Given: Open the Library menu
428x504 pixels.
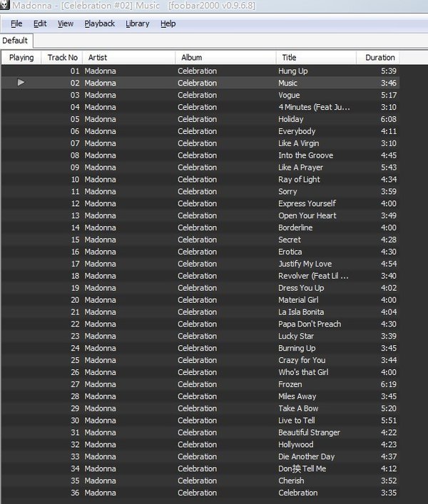Looking at the screenshot, I should tap(137, 24).
